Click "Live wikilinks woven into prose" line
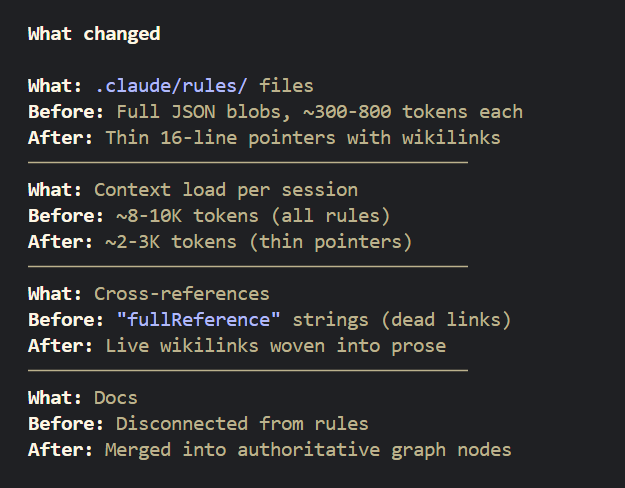This screenshot has width=625, height=488. pos(275,346)
